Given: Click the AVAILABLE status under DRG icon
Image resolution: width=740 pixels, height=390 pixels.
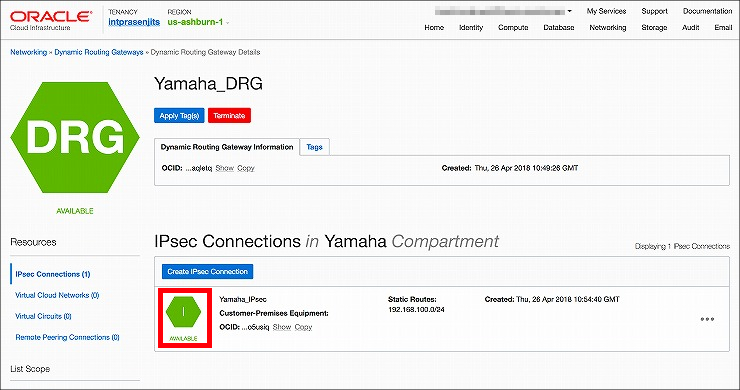Looking at the screenshot, I should 75,211.
